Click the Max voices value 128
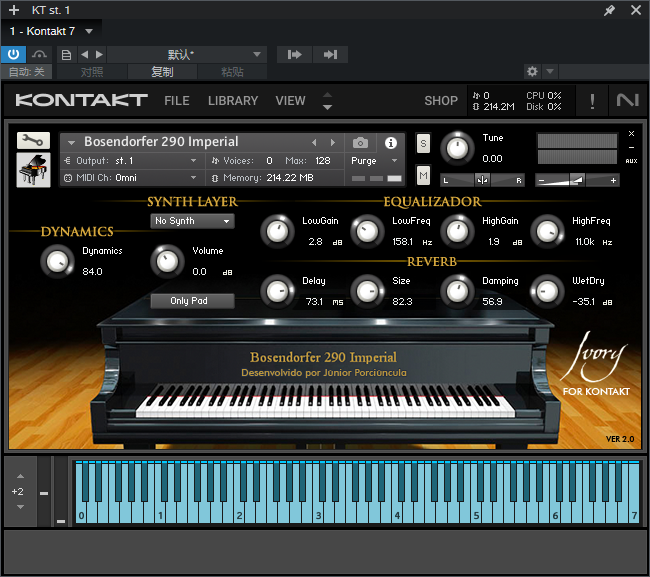This screenshot has height=577, width=650. point(323,160)
